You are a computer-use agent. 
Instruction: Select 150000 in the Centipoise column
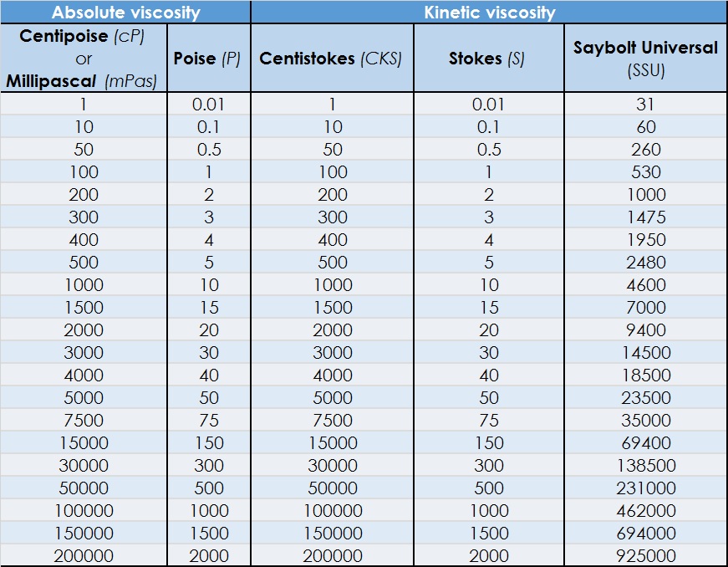click(84, 533)
